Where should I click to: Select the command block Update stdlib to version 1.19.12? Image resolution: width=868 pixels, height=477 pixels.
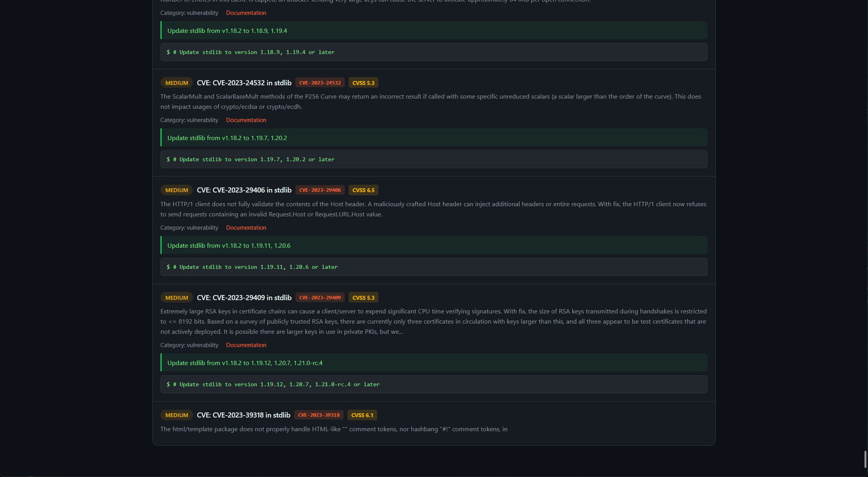(x=434, y=384)
